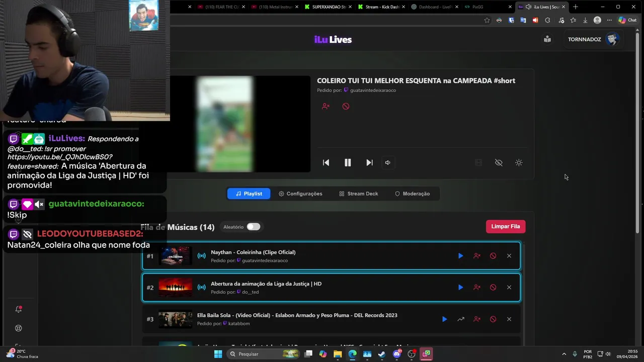Block the Naythan - Coleirinha song with the prohibited icon

click(493, 256)
